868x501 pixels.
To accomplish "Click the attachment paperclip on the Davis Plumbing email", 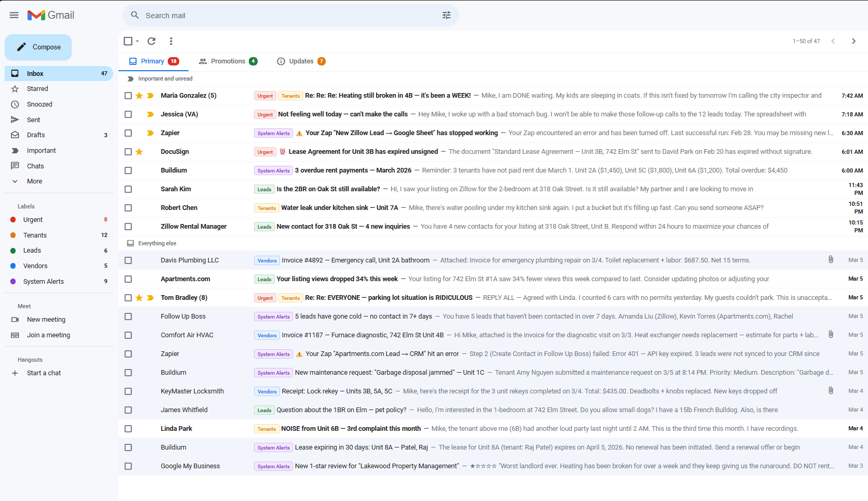I will [x=830, y=259].
